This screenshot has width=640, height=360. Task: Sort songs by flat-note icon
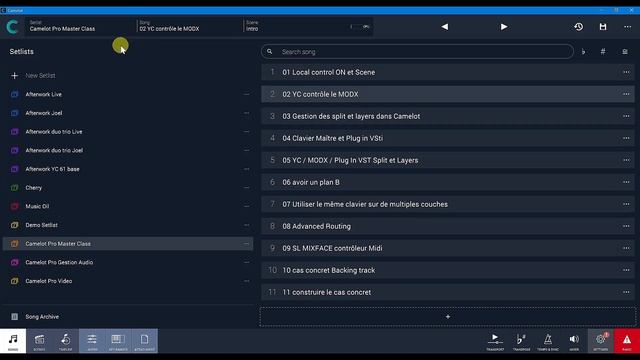coord(583,52)
